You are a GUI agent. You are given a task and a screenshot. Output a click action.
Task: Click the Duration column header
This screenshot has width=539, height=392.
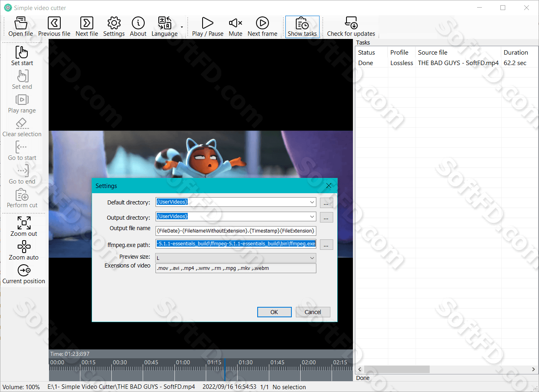click(x=519, y=53)
